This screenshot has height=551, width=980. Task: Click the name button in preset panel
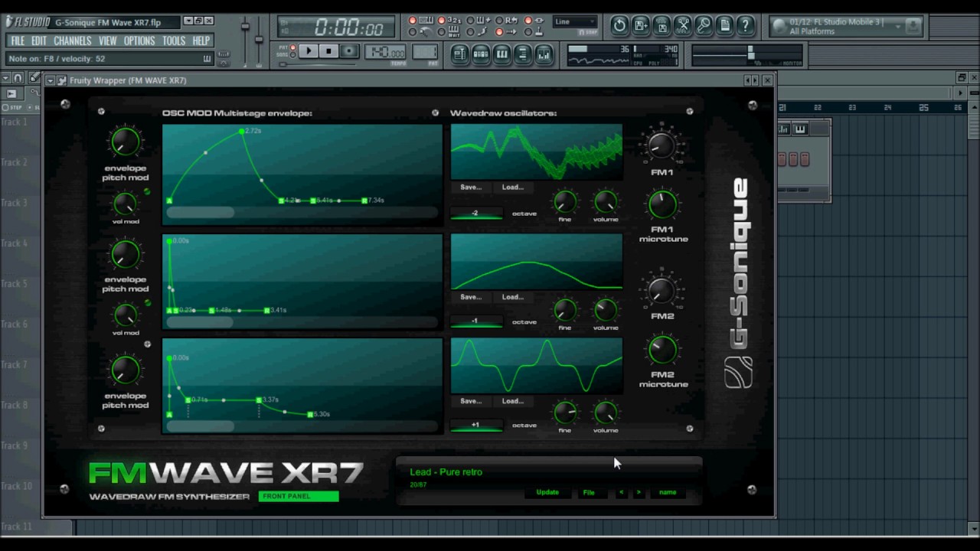668,492
